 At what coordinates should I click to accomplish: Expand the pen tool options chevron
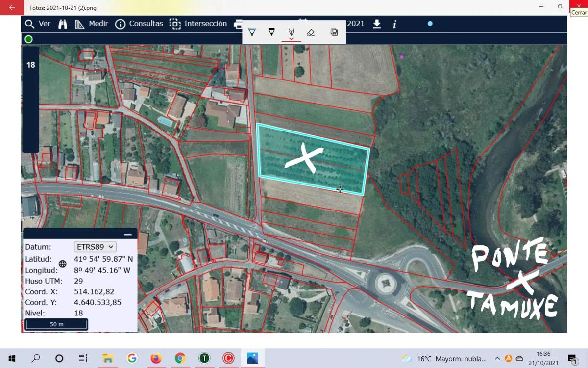pyautogui.click(x=291, y=39)
